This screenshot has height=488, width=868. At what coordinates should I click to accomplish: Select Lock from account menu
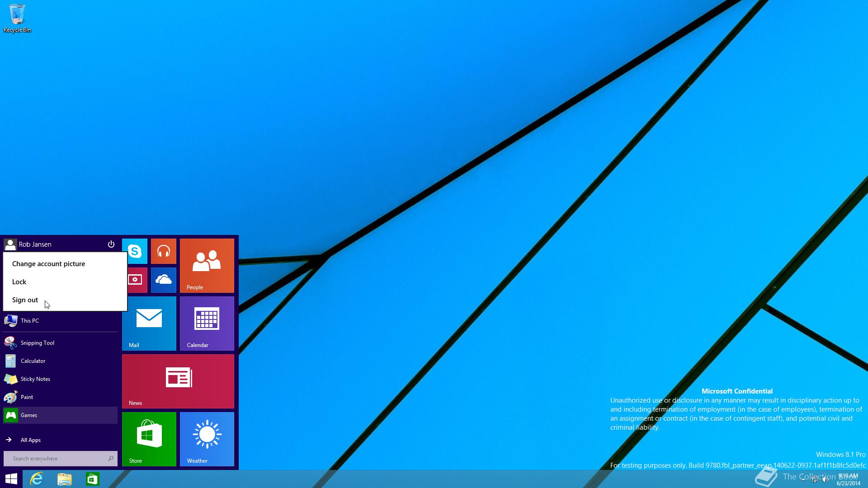tap(65, 282)
